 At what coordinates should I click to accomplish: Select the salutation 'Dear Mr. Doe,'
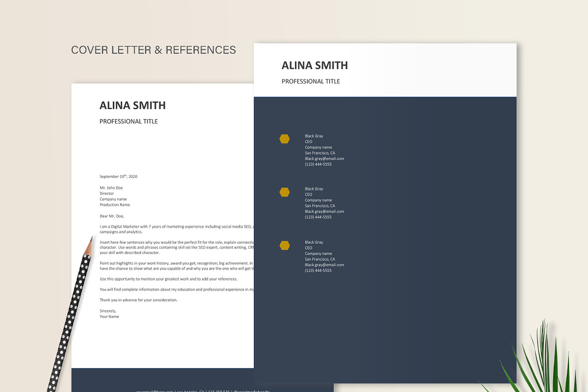(112, 216)
